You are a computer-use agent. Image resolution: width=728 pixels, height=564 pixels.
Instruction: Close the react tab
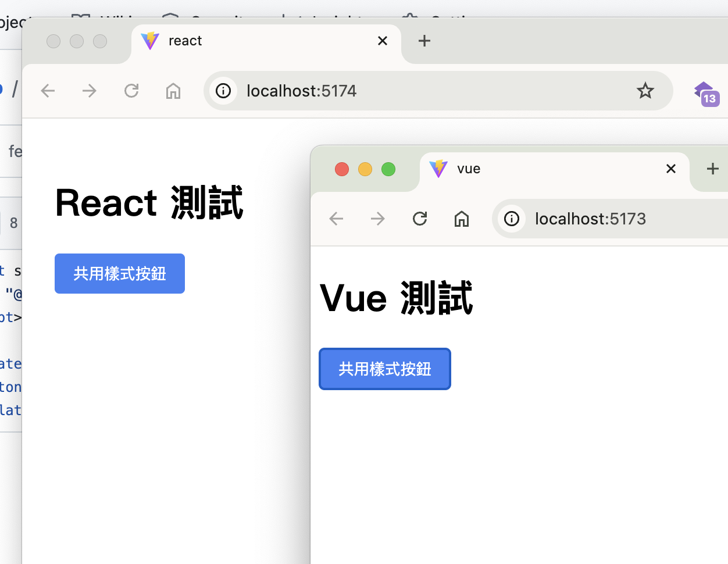[x=383, y=41]
